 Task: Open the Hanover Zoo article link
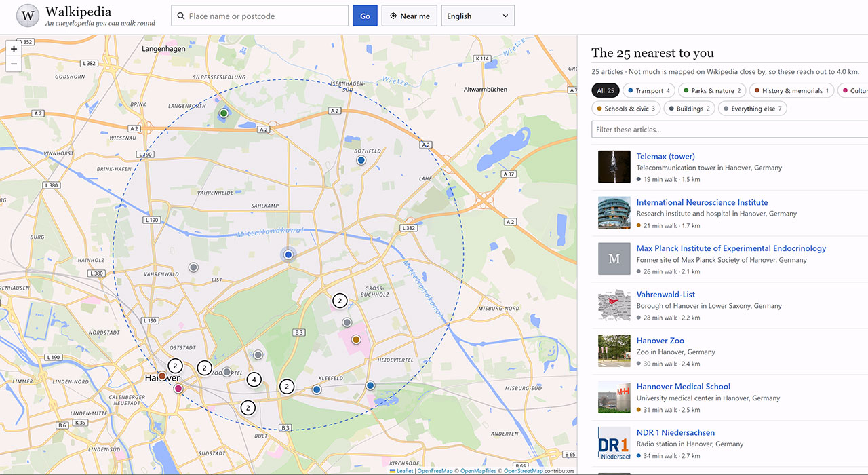click(x=660, y=341)
